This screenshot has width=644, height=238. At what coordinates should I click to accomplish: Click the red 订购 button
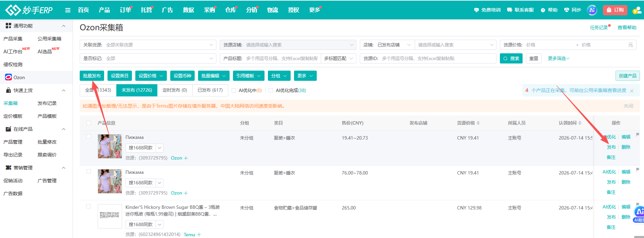(615, 10)
